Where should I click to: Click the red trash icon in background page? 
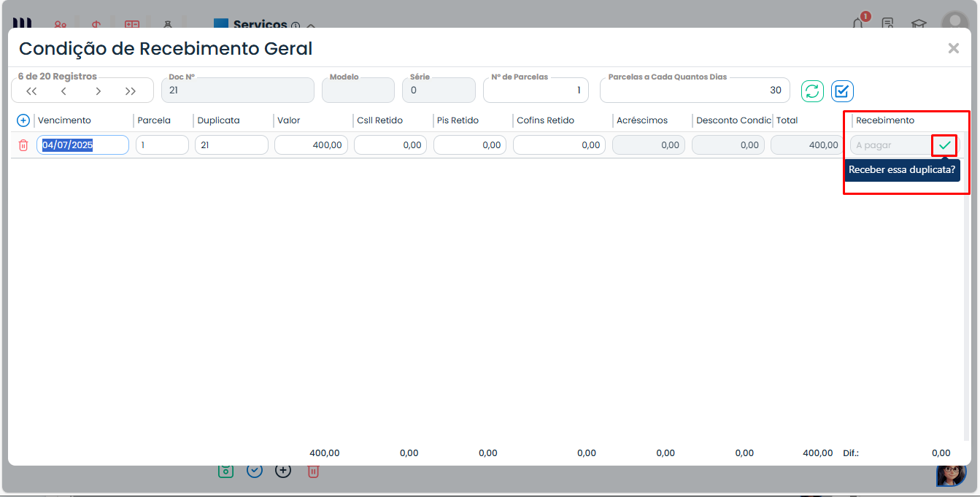pyautogui.click(x=313, y=471)
